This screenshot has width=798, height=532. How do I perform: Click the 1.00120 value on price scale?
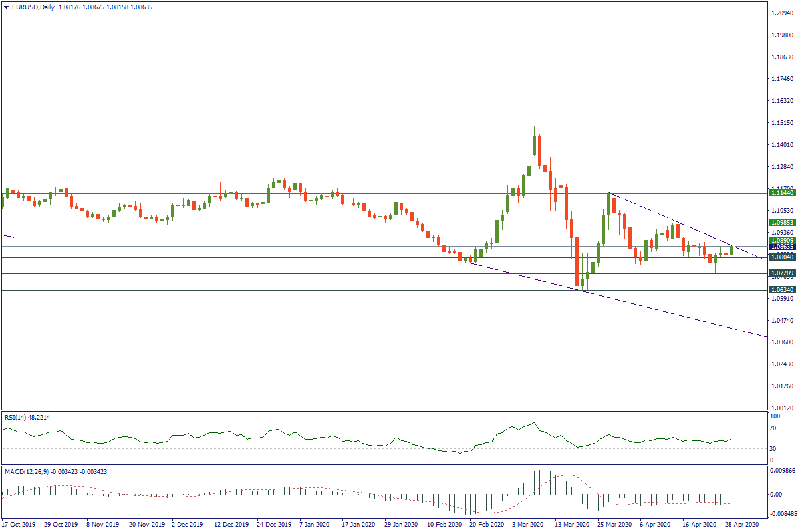tap(779, 408)
